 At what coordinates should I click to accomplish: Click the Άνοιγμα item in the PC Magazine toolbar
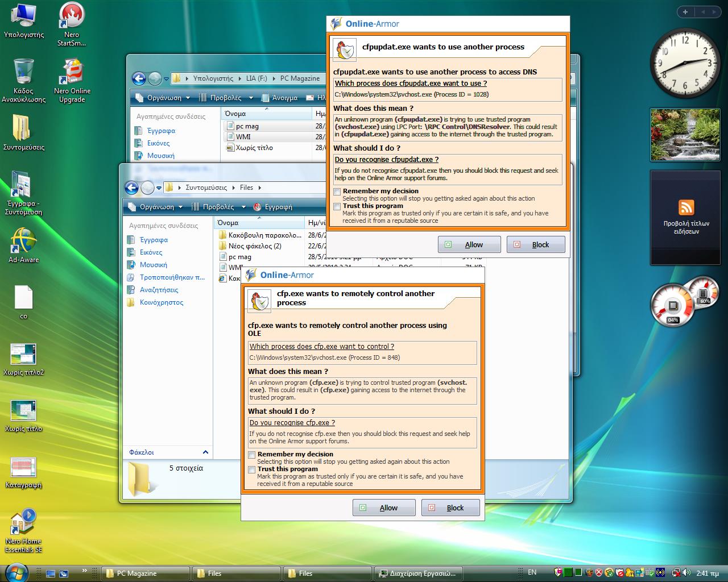point(280,98)
